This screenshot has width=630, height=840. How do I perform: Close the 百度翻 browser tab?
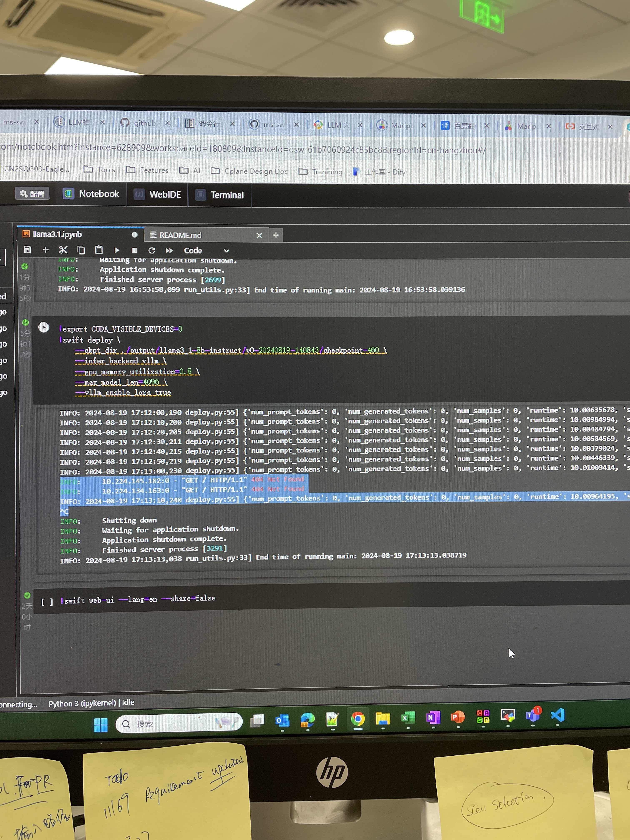(x=486, y=126)
